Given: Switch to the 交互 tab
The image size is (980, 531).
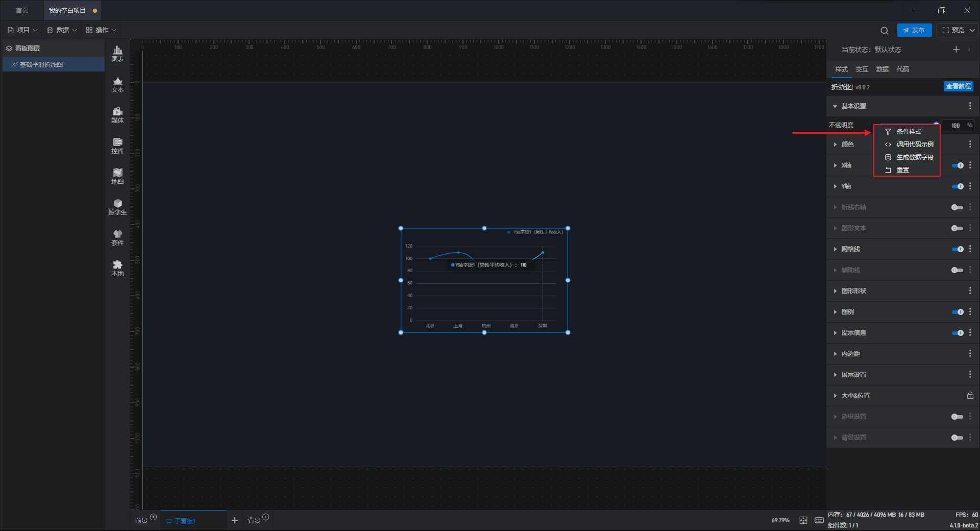Looking at the screenshot, I should click(862, 69).
